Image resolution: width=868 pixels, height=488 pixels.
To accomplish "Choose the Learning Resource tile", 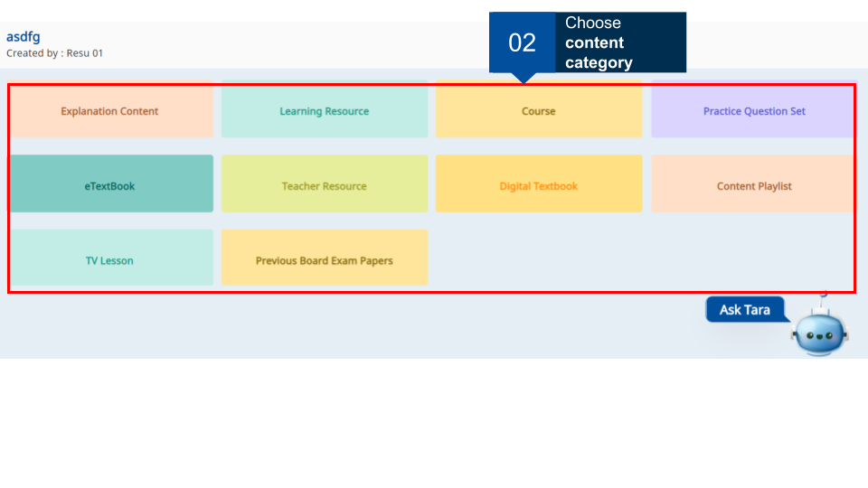I will click(x=324, y=111).
